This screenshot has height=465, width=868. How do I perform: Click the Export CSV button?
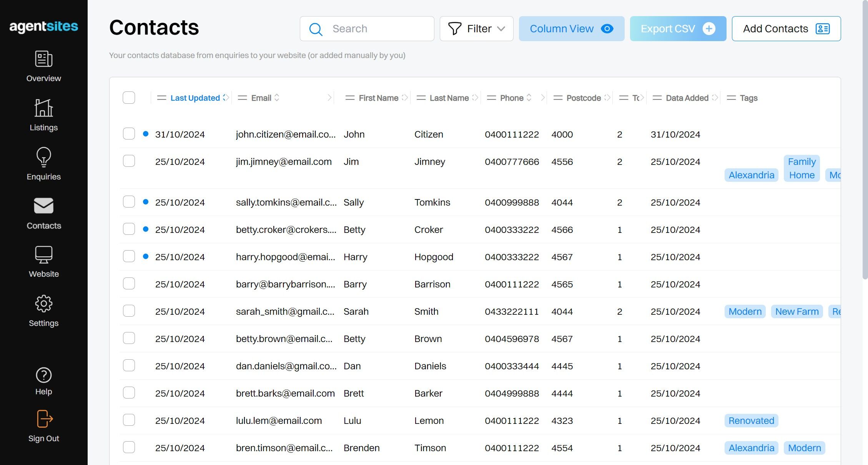click(x=678, y=28)
